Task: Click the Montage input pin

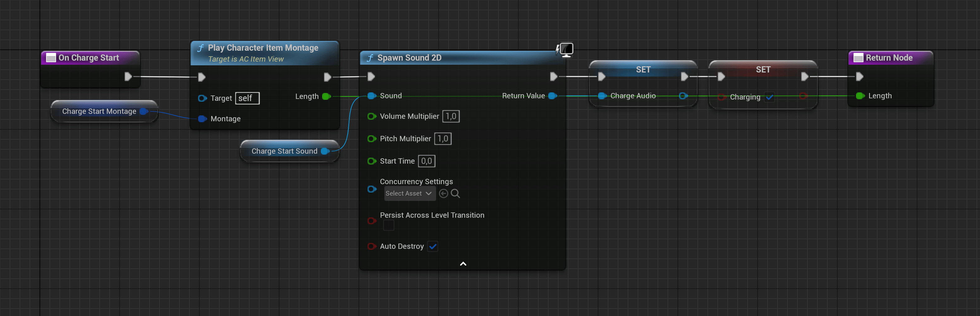Action: pyautogui.click(x=202, y=119)
